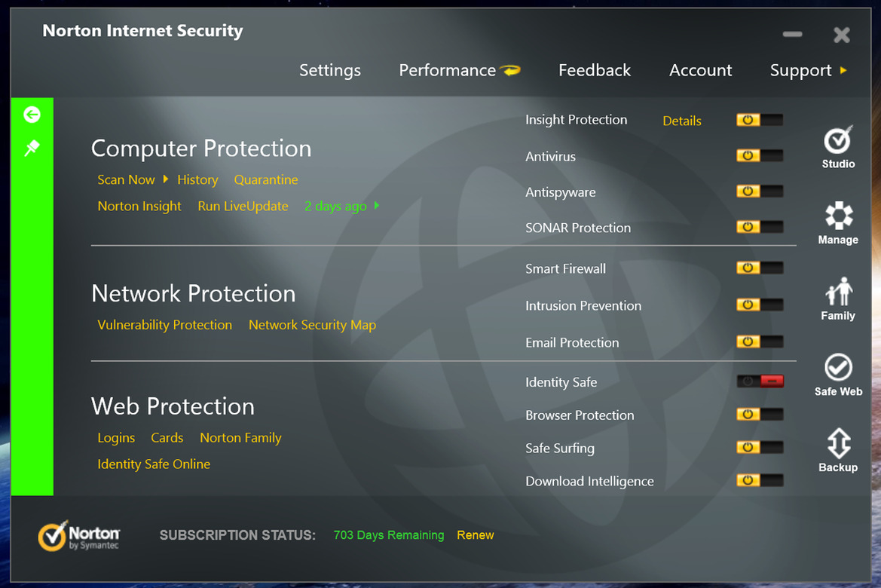Expand the arrow next to 2 days ago

(377, 206)
